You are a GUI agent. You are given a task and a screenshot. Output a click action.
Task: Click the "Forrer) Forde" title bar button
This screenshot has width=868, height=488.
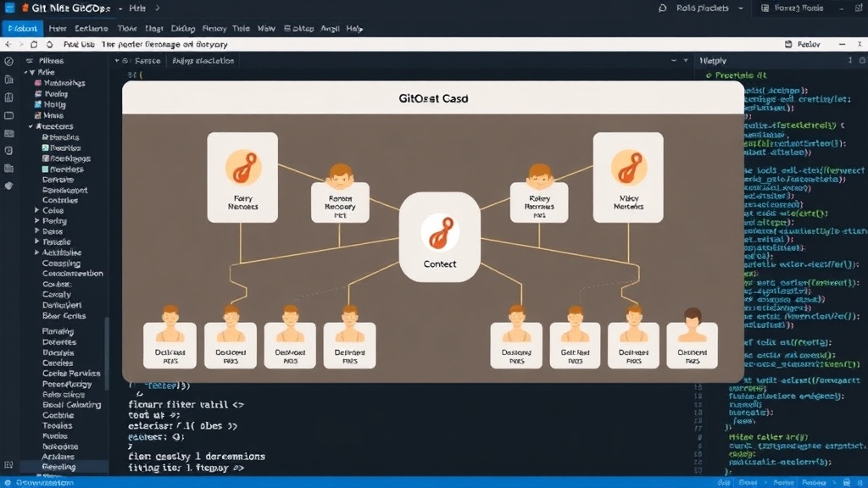pyautogui.click(x=793, y=8)
